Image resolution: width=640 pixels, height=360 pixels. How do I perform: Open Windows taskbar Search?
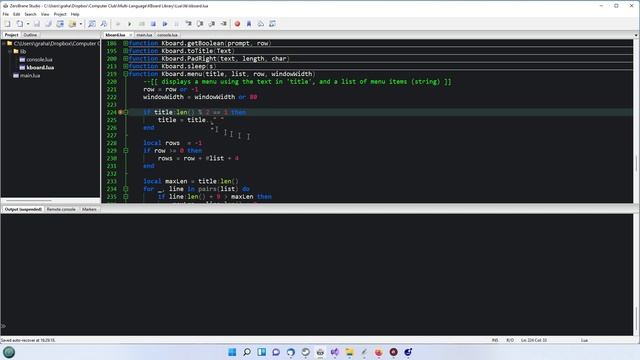pos(247,352)
